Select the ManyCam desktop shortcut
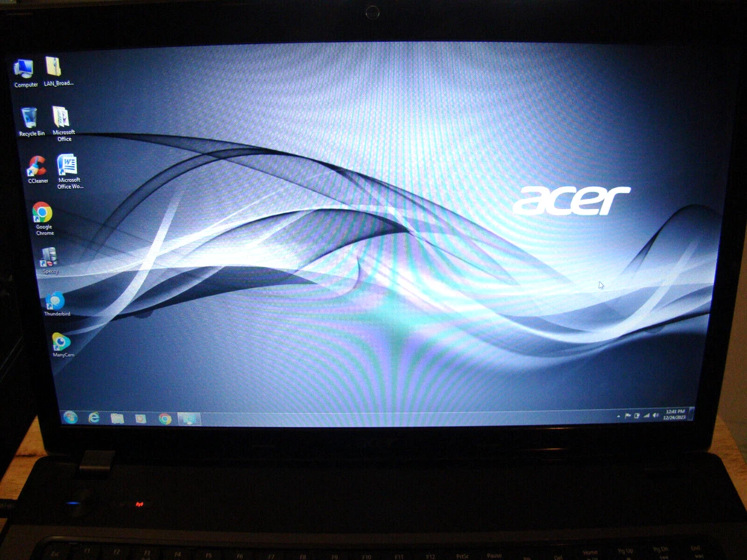The height and width of the screenshot is (560, 747). pyautogui.click(x=62, y=345)
